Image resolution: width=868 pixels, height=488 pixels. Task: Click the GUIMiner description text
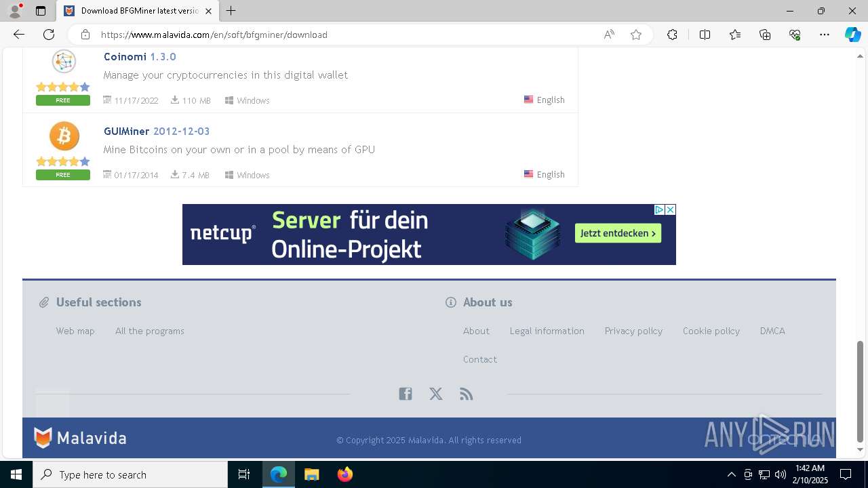click(x=239, y=150)
